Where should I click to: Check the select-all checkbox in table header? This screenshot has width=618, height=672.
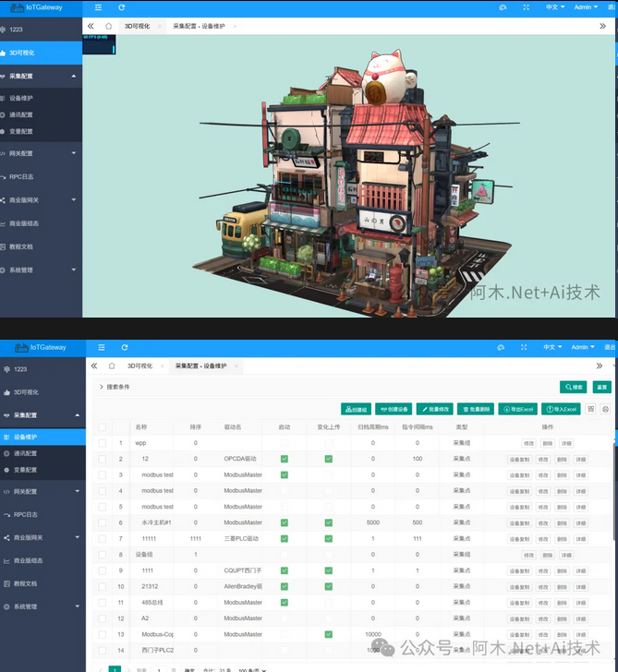pos(103,427)
